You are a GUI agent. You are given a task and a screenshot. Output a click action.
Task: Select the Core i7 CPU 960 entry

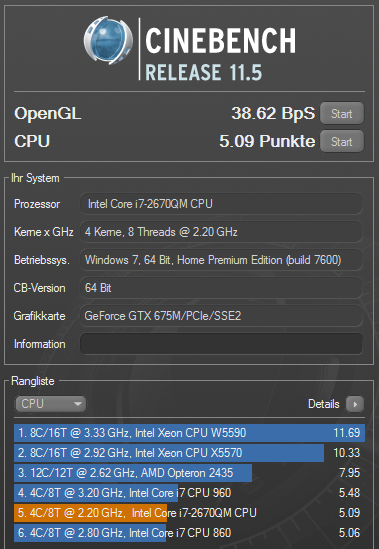(x=190, y=493)
